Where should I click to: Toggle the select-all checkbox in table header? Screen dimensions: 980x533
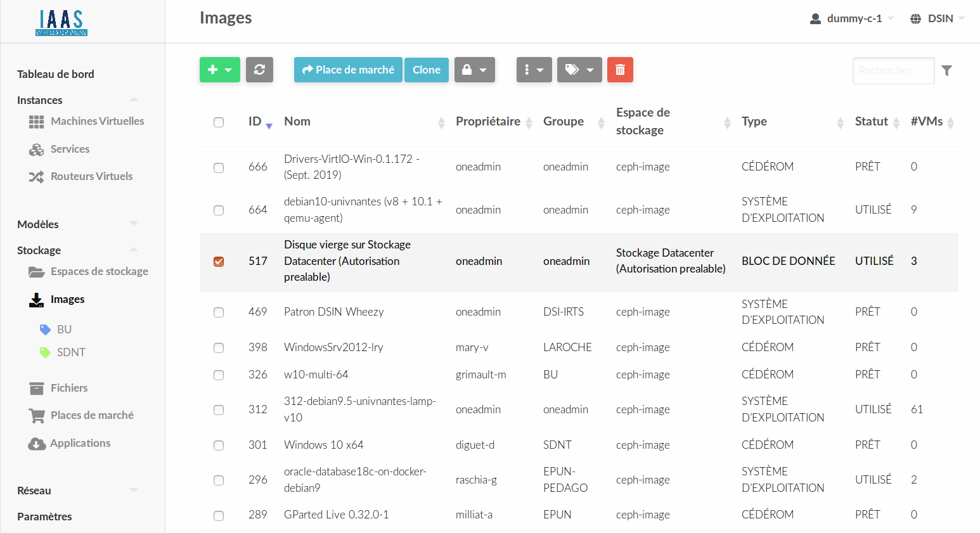pyautogui.click(x=219, y=122)
